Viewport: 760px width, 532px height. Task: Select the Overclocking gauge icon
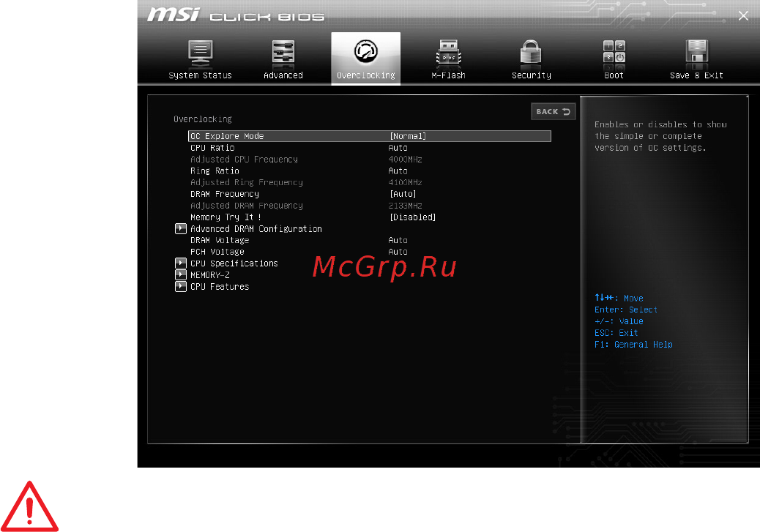click(x=366, y=52)
